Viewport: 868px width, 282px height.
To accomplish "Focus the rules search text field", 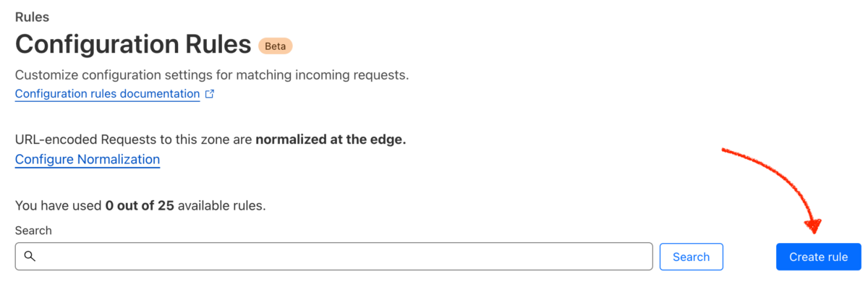I will (x=334, y=257).
